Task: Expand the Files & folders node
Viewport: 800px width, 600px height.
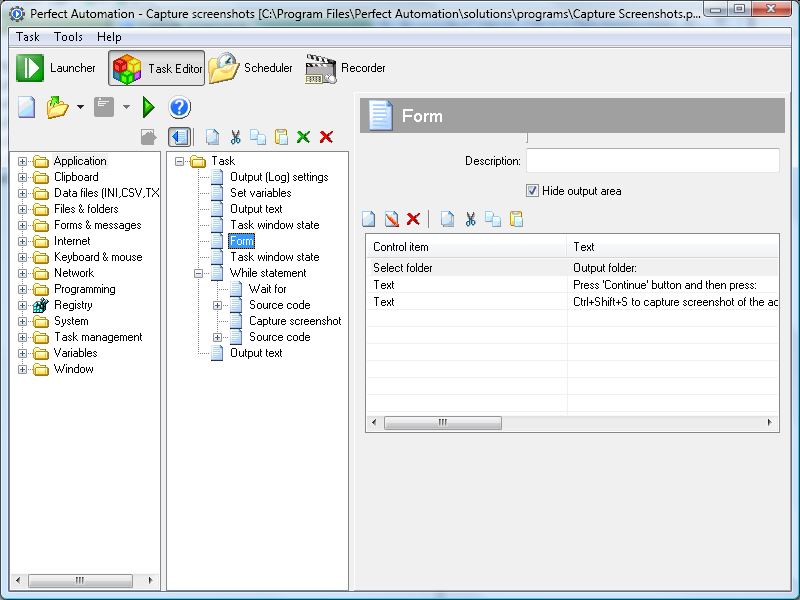Action: pos(22,210)
